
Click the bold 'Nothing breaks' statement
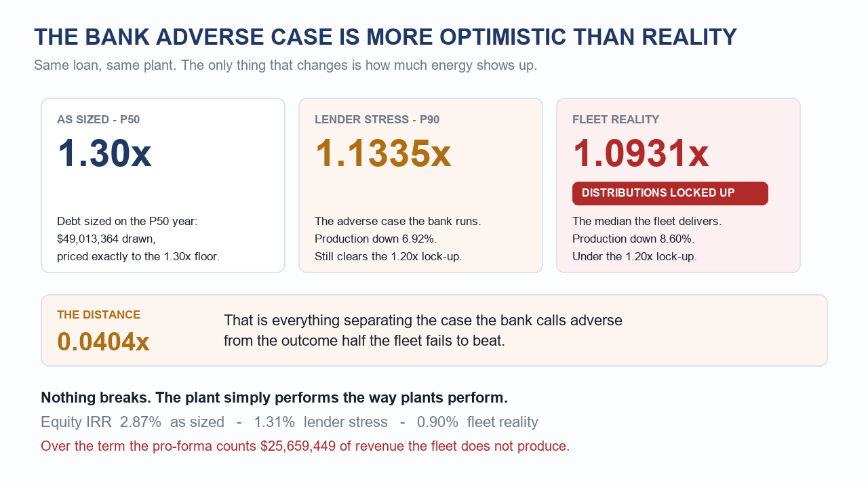click(275, 397)
